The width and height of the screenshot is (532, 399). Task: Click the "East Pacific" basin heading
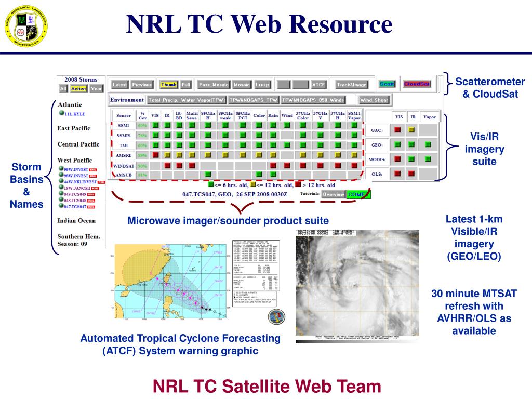(x=74, y=128)
